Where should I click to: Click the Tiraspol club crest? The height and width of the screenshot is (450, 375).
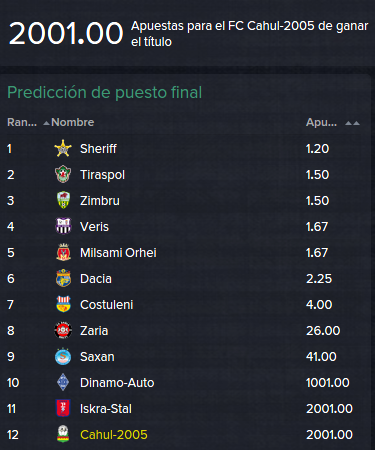pos(63,174)
